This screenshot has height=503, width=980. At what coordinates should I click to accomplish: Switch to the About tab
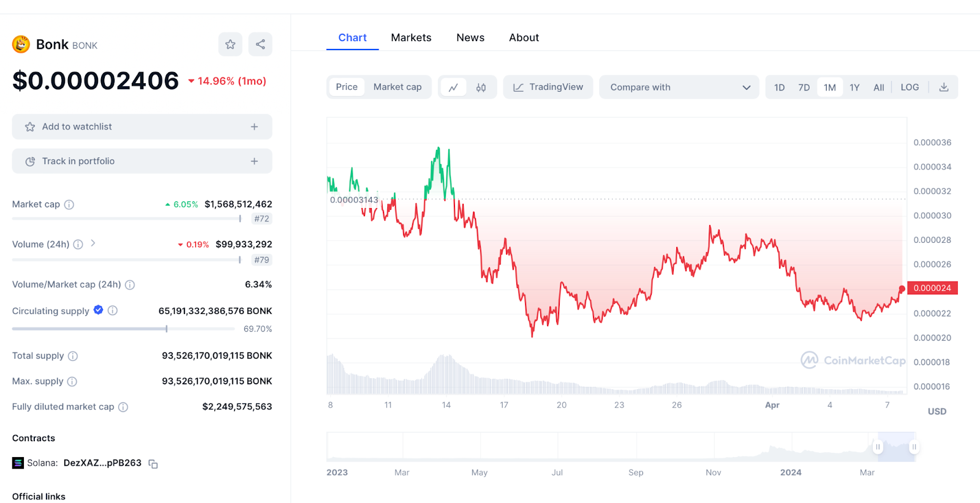click(524, 37)
